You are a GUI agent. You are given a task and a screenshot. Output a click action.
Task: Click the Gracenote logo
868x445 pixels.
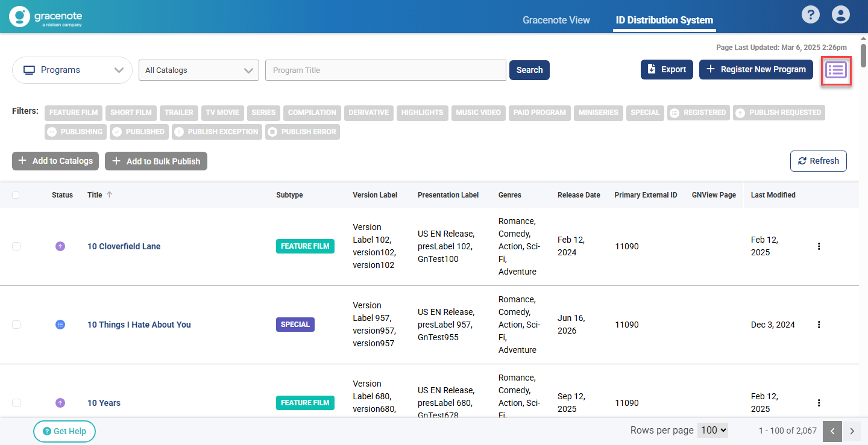[x=46, y=16]
